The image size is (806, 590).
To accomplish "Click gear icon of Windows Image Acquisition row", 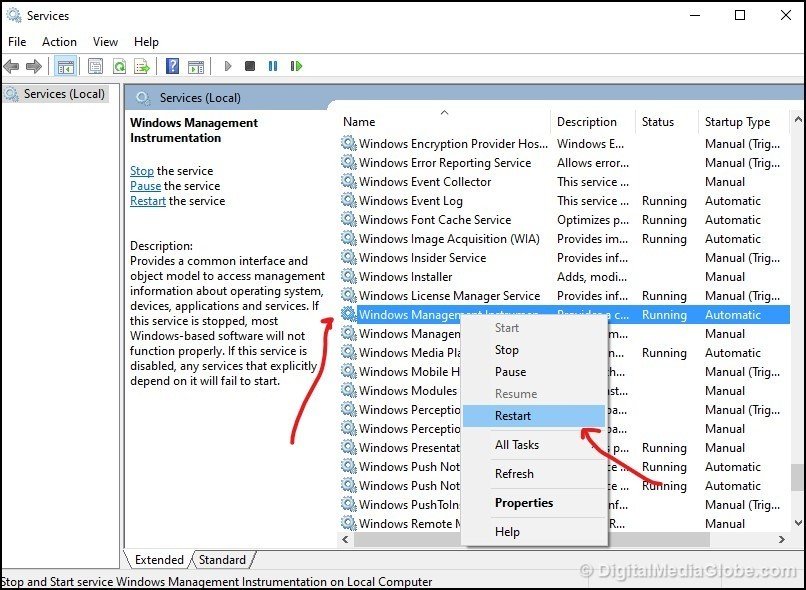I will [349, 238].
